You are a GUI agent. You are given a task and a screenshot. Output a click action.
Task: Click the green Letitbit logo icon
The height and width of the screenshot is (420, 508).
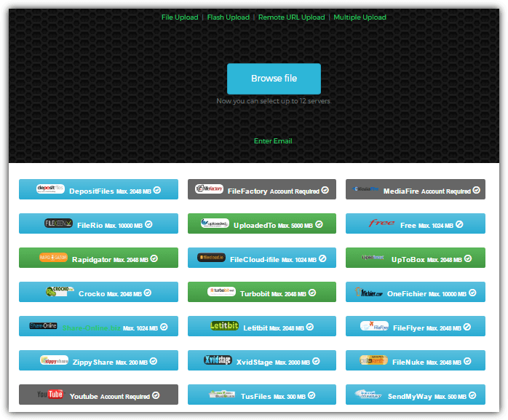pyautogui.click(x=224, y=325)
